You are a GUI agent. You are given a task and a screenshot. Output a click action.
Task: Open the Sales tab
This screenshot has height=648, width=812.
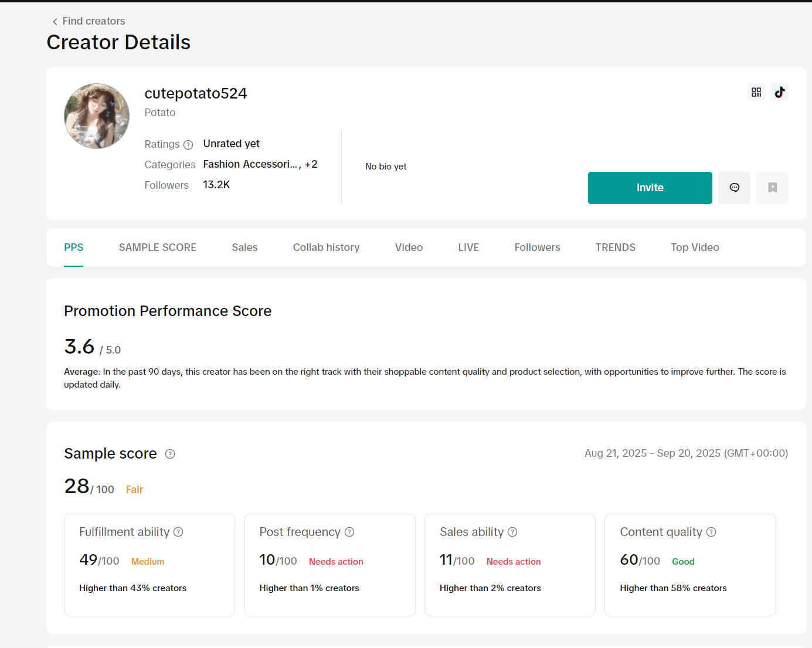[x=244, y=247]
